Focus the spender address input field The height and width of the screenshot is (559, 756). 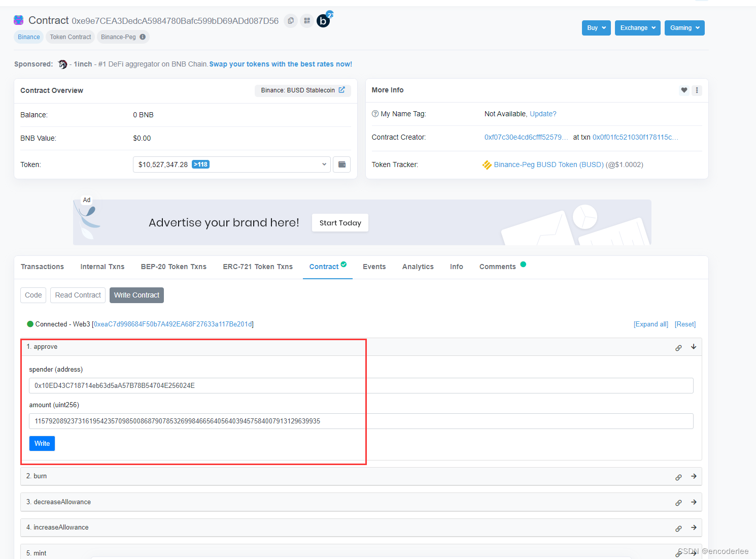point(361,385)
